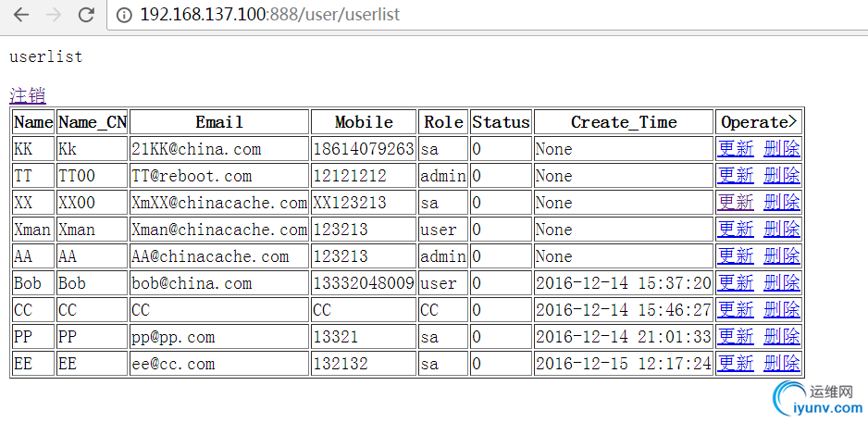Click 删除 for user KK
The width and height of the screenshot is (868, 423).
coord(782,149)
